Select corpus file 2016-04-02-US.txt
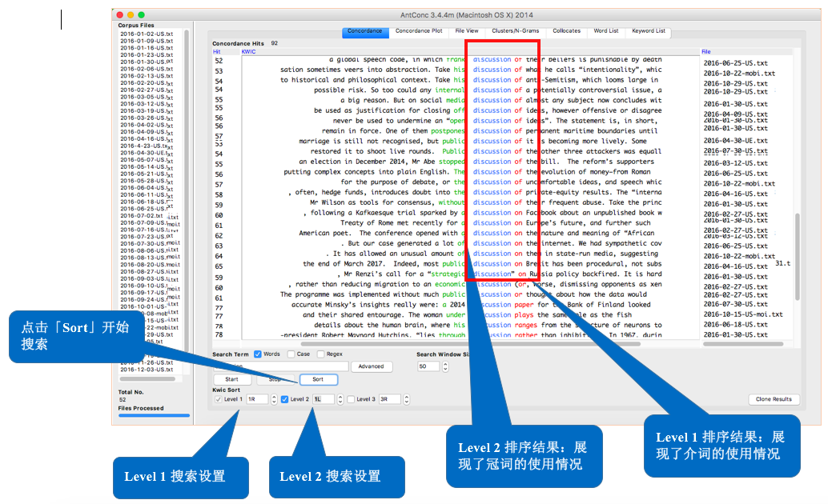Viewport: 828px width, 504px height. (x=147, y=125)
